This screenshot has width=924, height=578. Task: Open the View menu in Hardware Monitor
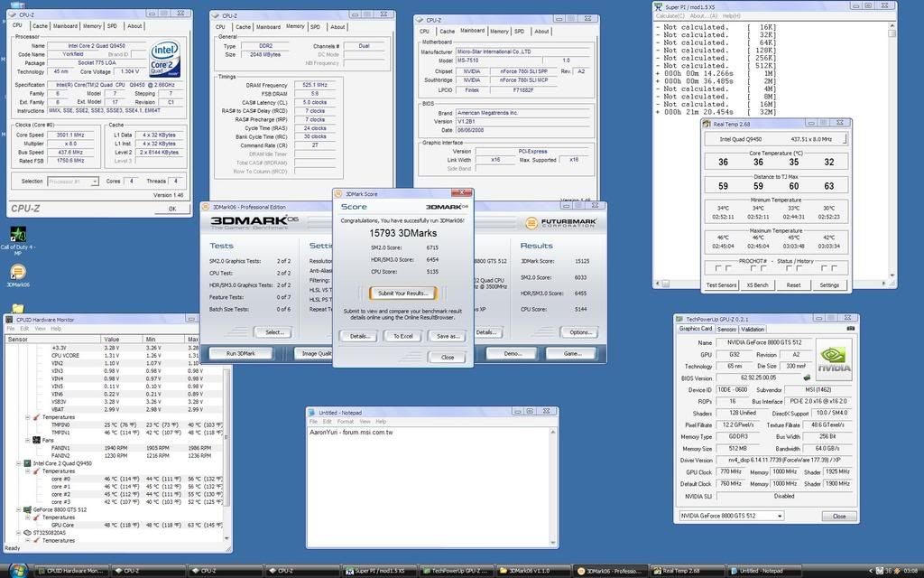40,329
